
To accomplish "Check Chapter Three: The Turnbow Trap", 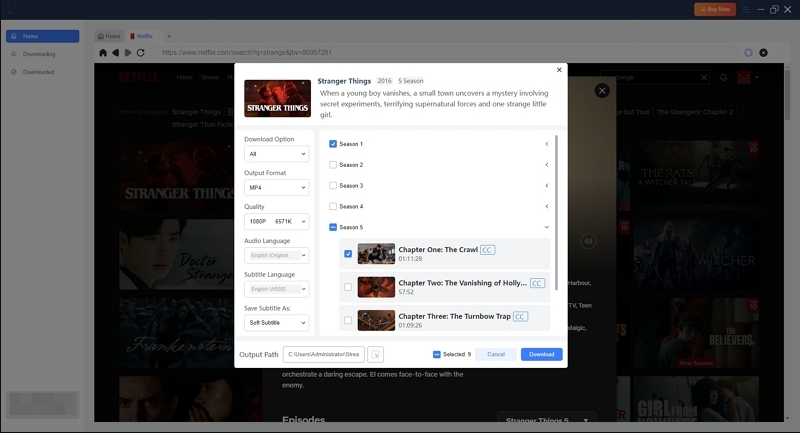I will 348,320.
